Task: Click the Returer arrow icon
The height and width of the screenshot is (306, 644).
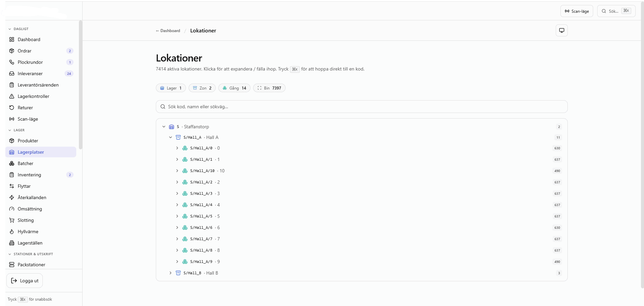Action: point(12,108)
